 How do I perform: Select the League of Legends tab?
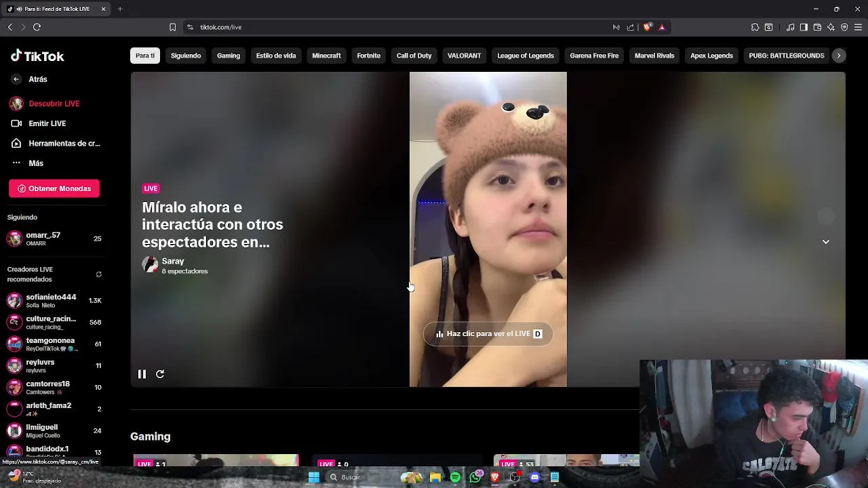526,56
